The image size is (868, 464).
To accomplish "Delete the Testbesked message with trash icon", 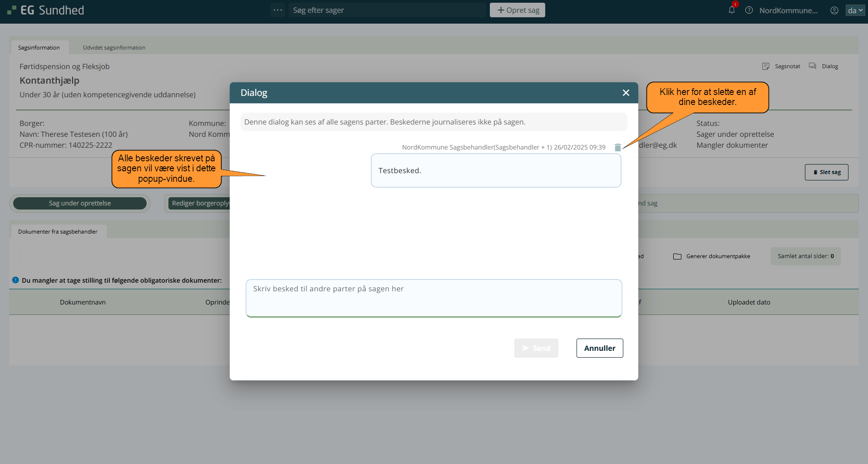I will click(x=617, y=147).
